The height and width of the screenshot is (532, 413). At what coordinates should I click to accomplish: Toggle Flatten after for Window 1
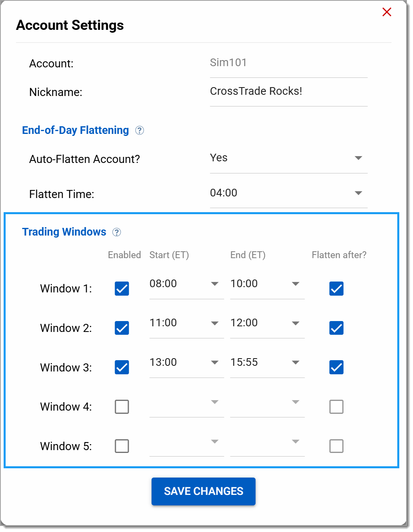pos(336,288)
